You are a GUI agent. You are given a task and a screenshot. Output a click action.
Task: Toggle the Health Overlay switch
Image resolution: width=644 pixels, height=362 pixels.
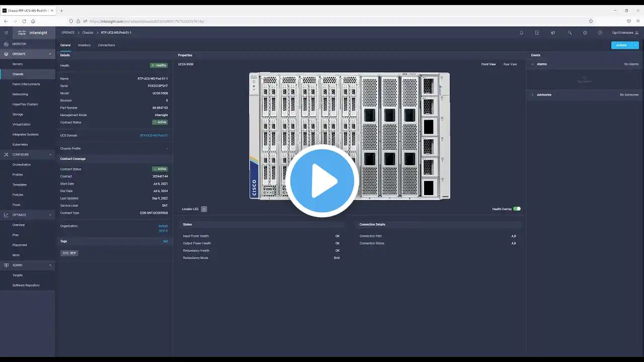(517, 209)
